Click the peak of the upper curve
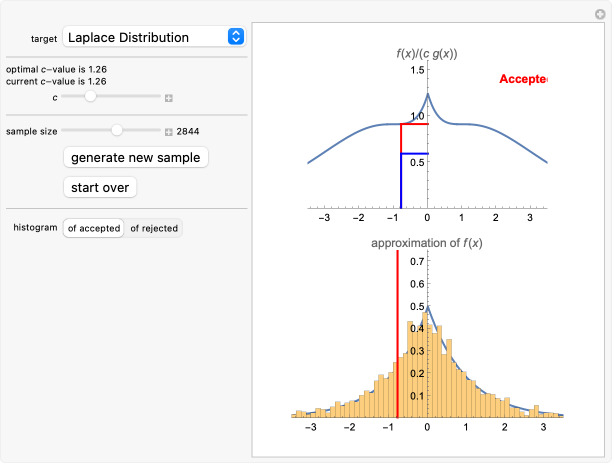The height and width of the screenshot is (464, 612). [x=427, y=95]
